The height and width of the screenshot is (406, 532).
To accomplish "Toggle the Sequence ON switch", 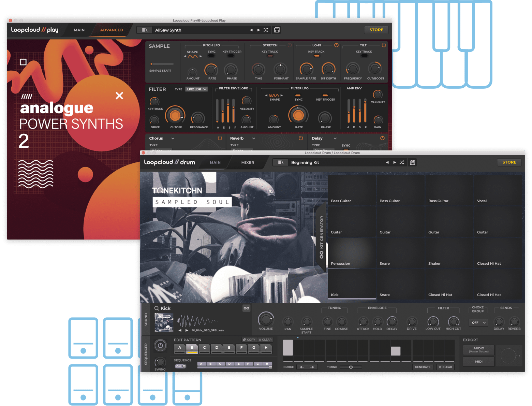I will 180,366.
